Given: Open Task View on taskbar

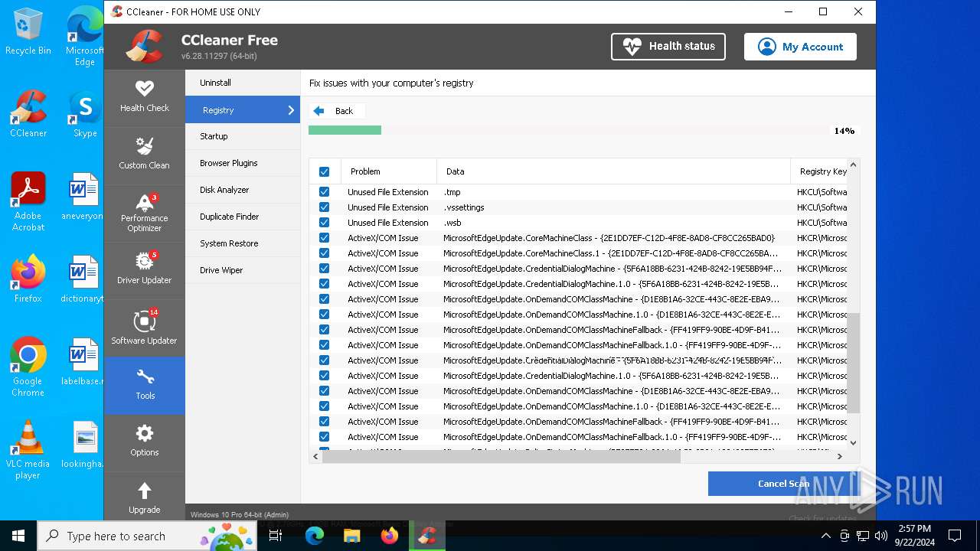Looking at the screenshot, I should [x=276, y=536].
